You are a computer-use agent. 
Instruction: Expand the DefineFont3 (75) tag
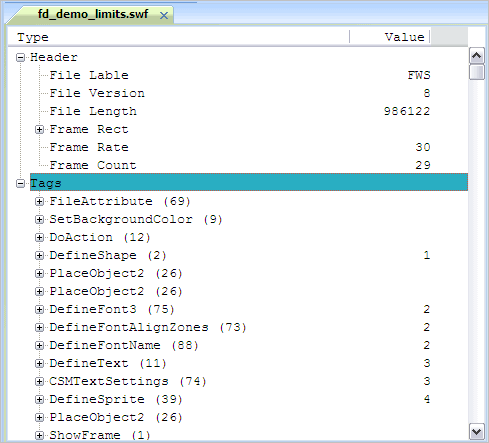pos(39,310)
